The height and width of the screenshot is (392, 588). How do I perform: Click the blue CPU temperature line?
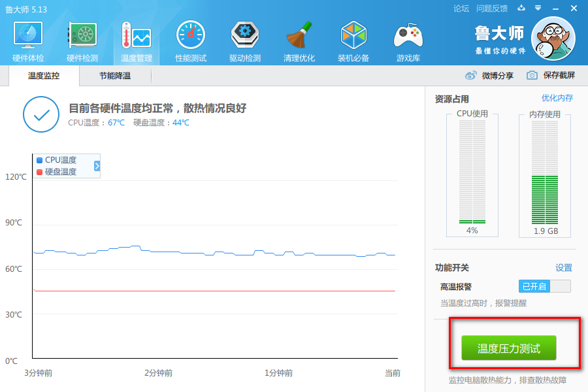pyautogui.click(x=214, y=252)
